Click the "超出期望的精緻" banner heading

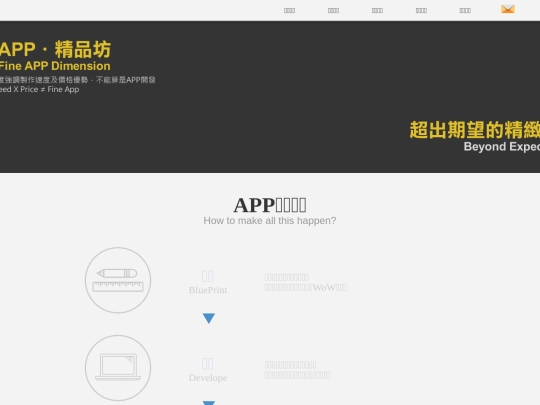(x=475, y=130)
